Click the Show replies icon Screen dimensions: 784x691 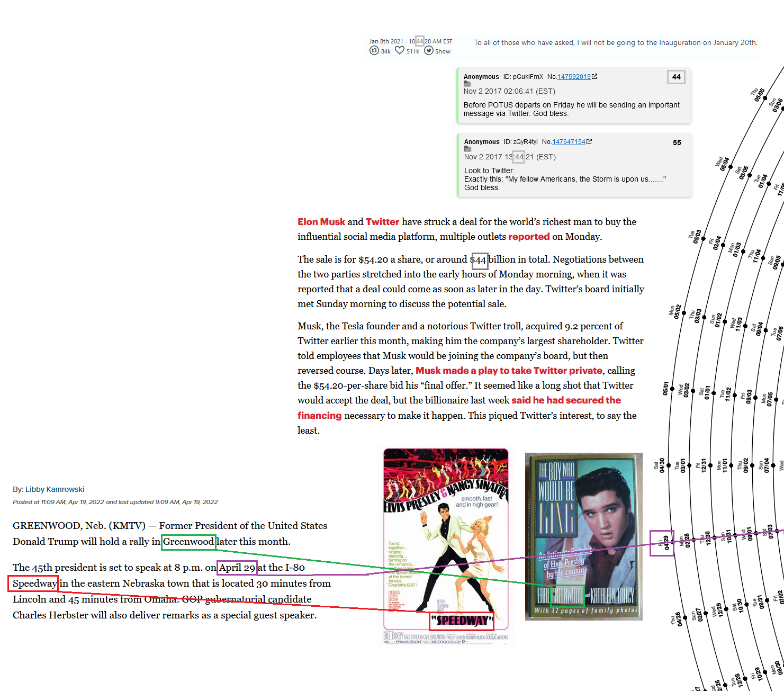(429, 50)
